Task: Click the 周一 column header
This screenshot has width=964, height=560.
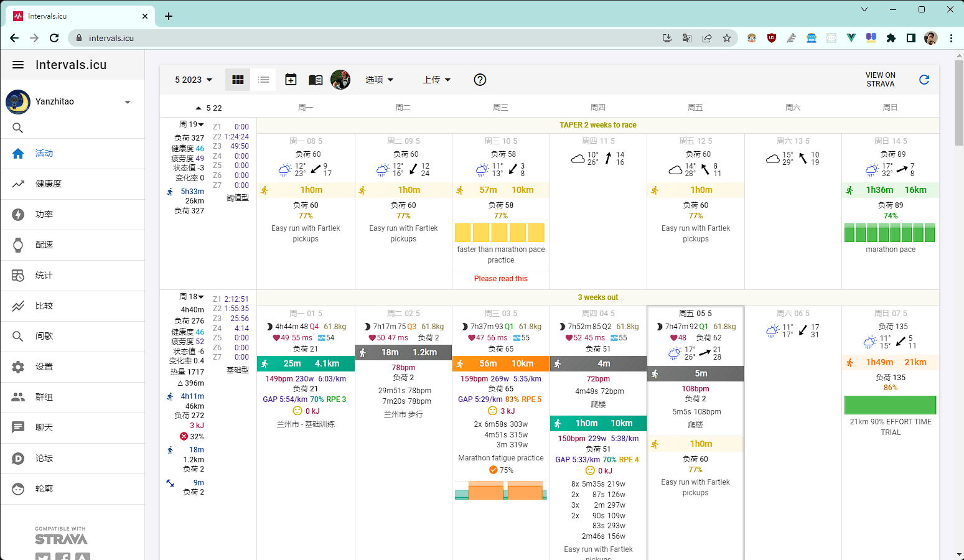Action: click(x=306, y=108)
